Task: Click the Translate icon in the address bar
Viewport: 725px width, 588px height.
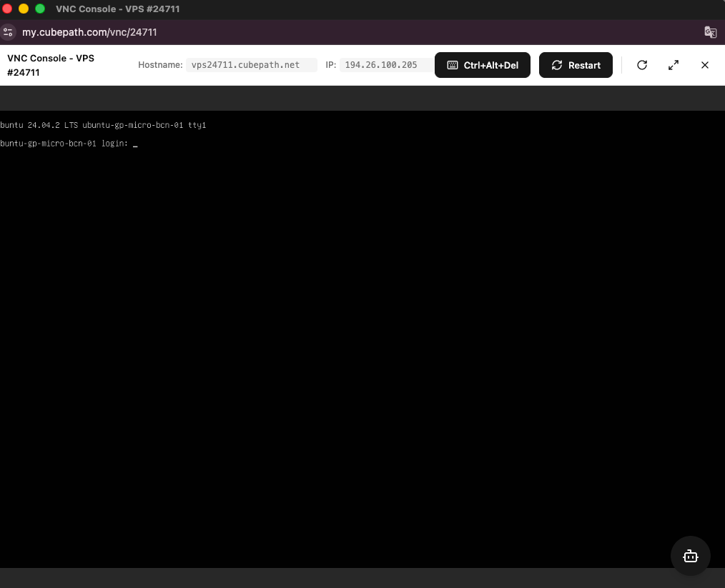Action: point(710,32)
